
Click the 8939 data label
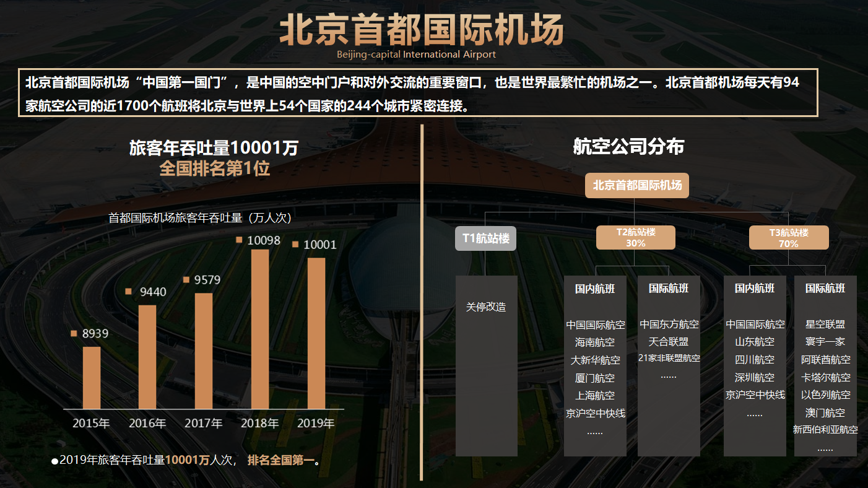point(95,334)
